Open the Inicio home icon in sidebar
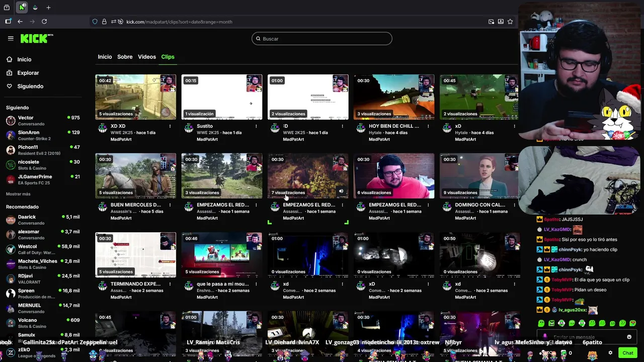Screen dimensions: 644x362 click(x=9, y=59)
